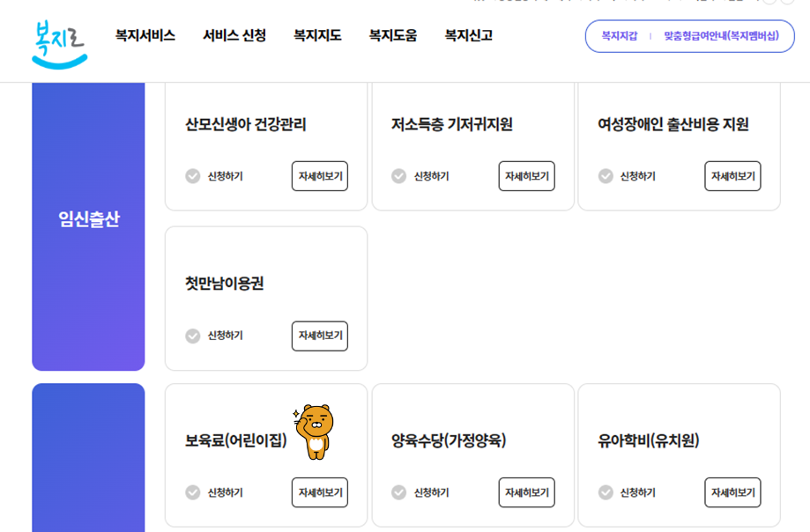Click check icon on 양육수당(가정양육) card
This screenshot has height=532, width=810.
point(398,492)
